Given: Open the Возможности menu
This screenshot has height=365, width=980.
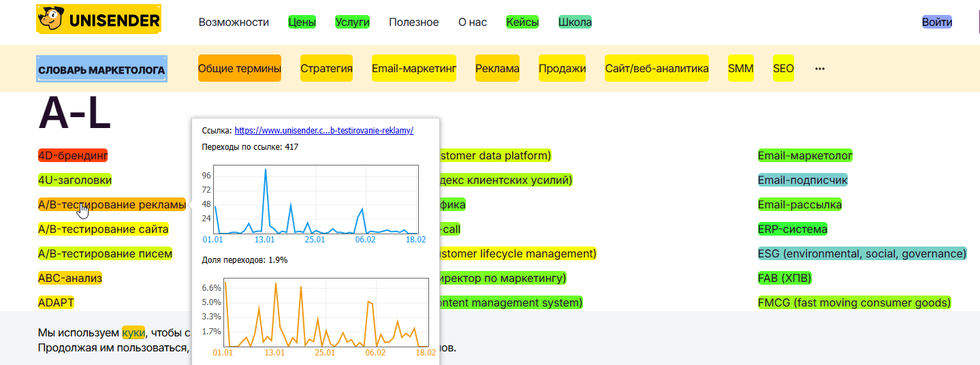Looking at the screenshot, I should (x=234, y=22).
